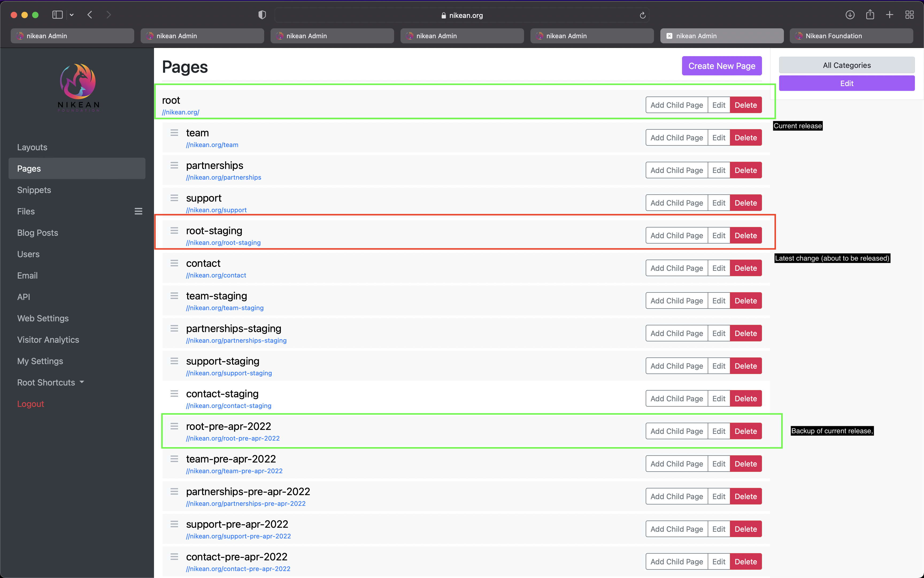
Task: Grab the drag handle for root-pre-apr-2022 page
Action: coord(174,426)
